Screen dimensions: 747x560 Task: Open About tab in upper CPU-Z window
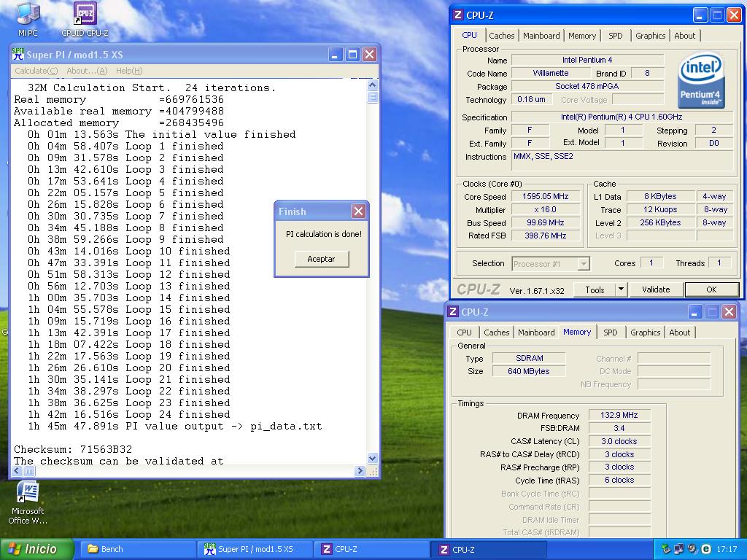click(684, 36)
